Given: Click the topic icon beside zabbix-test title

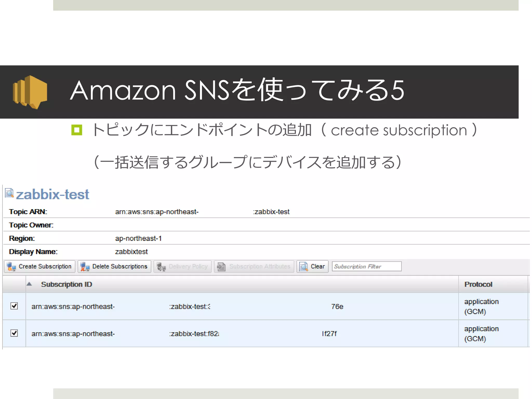Looking at the screenshot, I should pos(9,193).
